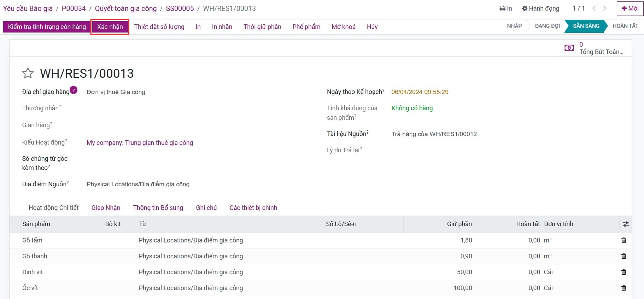This screenshot has height=299, width=644.
Task: Open My company: Trung gian thuê gia công link
Action: (x=140, y=143)
